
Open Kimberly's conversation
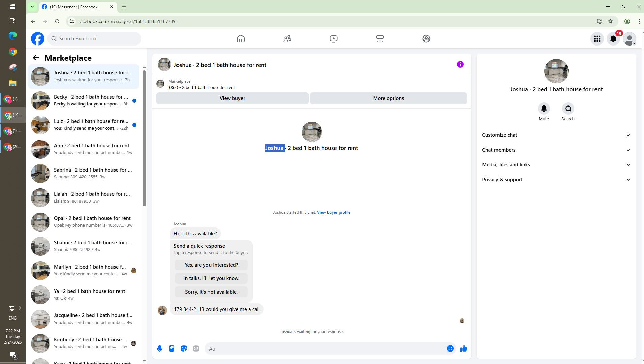[x=84, y=343]
